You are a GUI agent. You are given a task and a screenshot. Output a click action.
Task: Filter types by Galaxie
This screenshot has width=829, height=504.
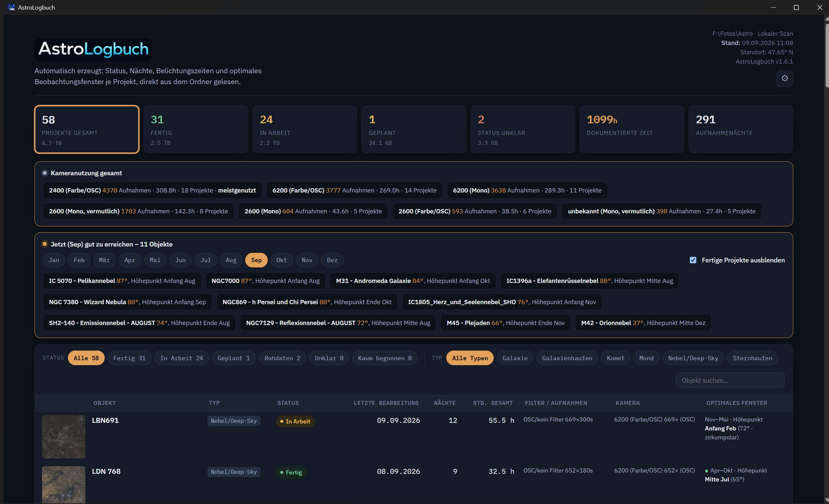point(515,358)
